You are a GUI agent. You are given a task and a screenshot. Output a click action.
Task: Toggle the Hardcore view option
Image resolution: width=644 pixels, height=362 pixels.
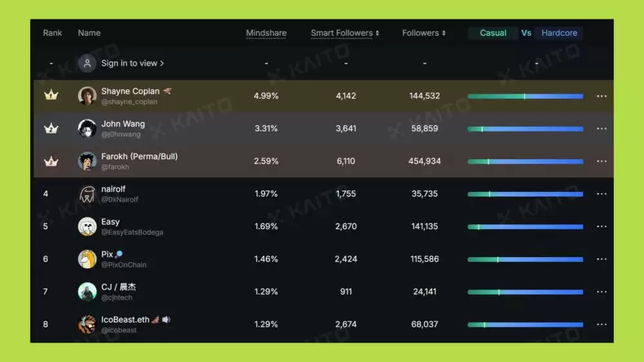(x=559, y=33)
